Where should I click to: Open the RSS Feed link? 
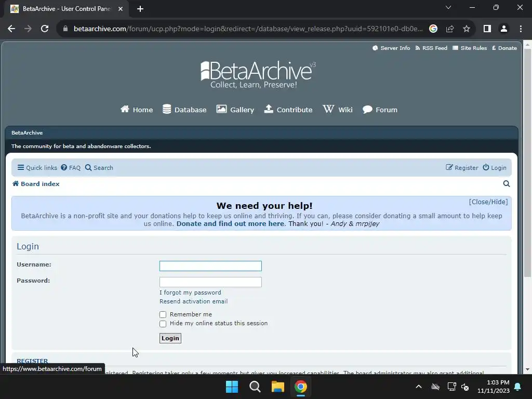click(x=431, y=48)
